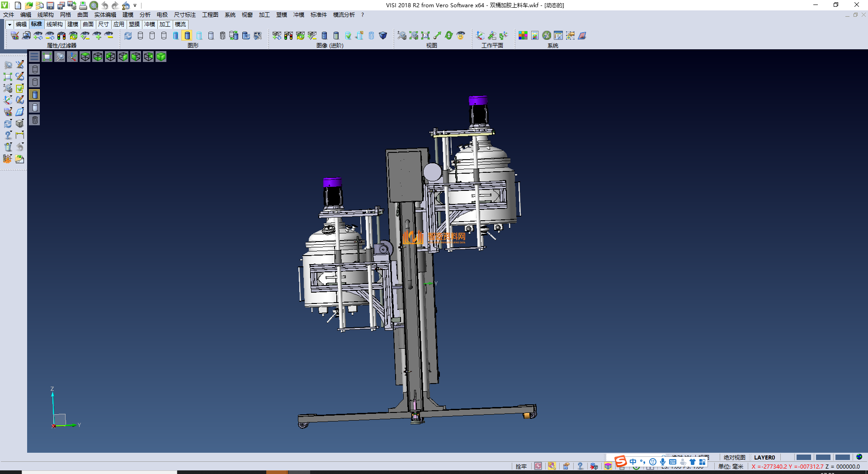Screen dimensions: 868x474
Task: Expand the quick access toolbar dropdown arrow
Action: (135, 5)
